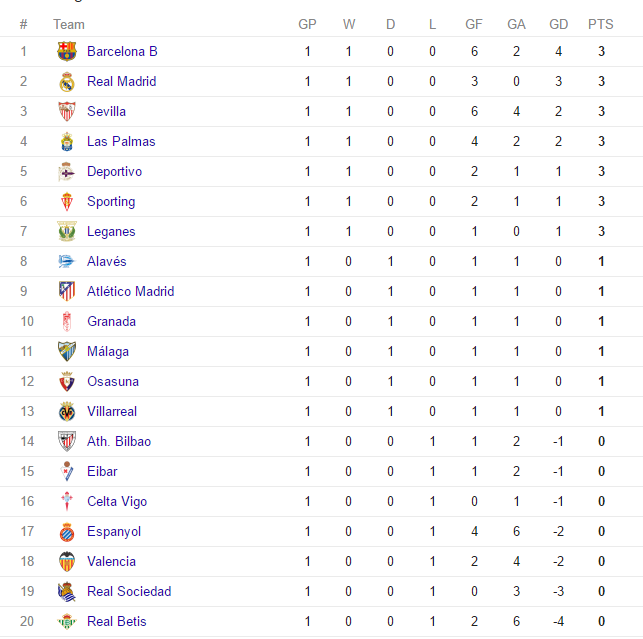Click the Villarreal yellow crest icon

click(67, 411)
